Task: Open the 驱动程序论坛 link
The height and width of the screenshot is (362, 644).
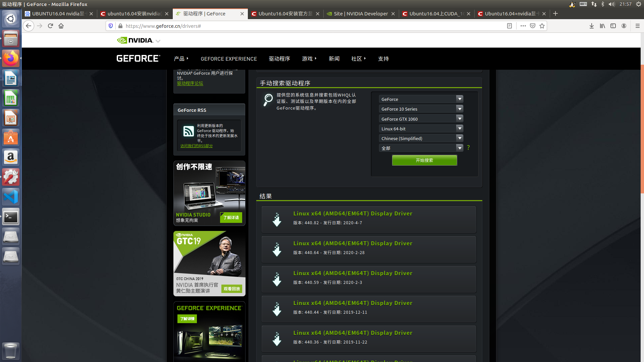Action: click(x=190, y=83)
